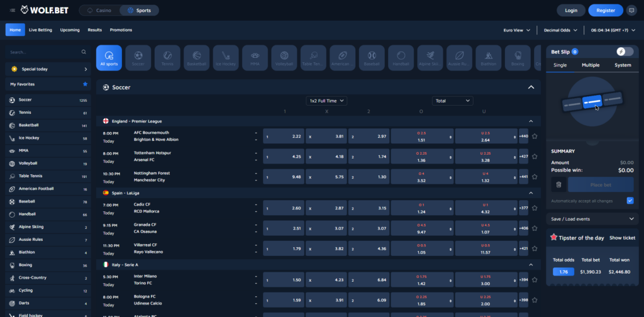The height and width of the screenshot is (317, 644).
Task: Select the Ice Hockey sport icon tile
Action: pyautogui.click(x=226, y=58)
